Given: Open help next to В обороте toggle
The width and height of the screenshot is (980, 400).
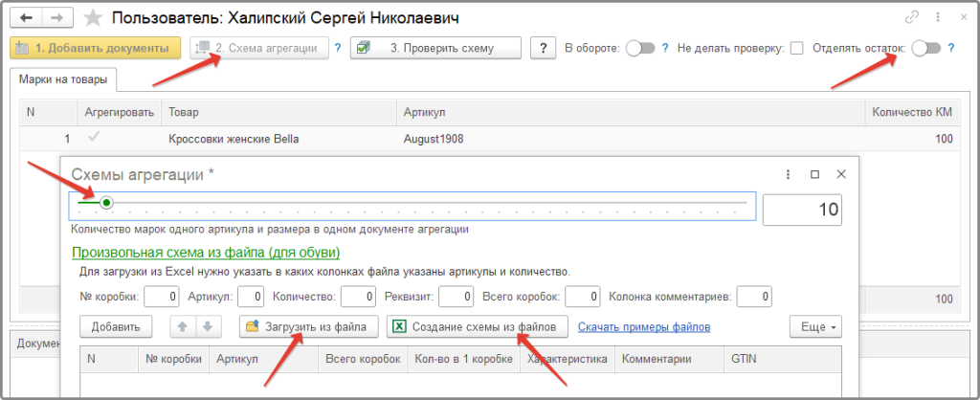Looking at the screenshot, I should [665, 48].
